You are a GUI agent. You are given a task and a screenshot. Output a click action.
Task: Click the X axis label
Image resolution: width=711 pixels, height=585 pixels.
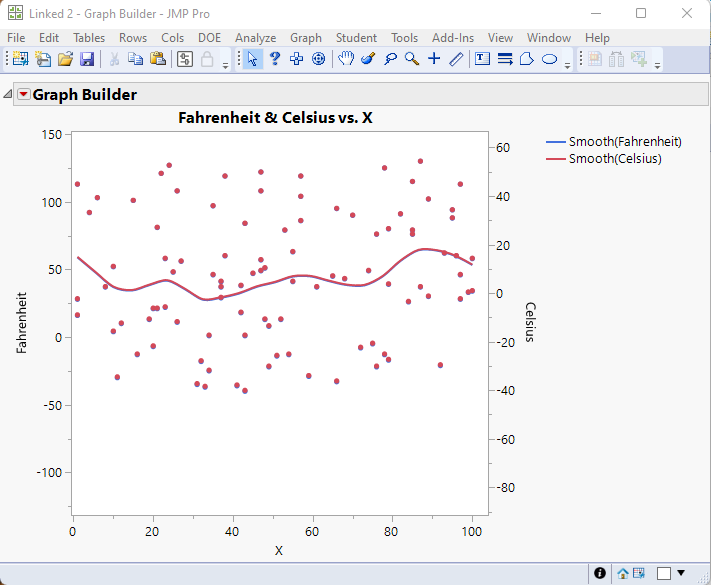[278, 551]
